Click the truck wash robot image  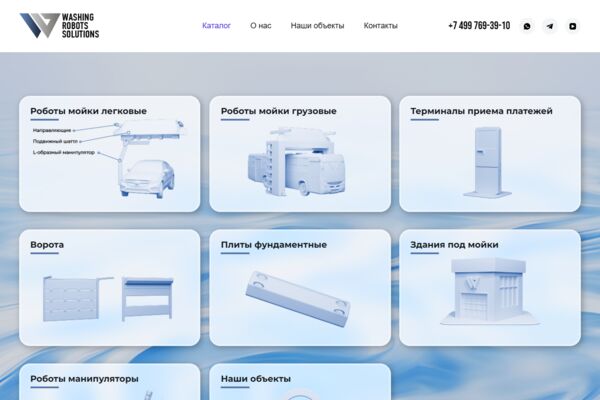pos(297,162)
